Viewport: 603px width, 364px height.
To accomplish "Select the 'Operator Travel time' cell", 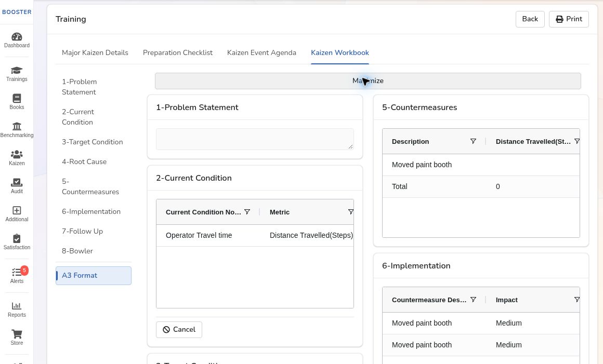I will pyautogui.click(x=207, y=235).
